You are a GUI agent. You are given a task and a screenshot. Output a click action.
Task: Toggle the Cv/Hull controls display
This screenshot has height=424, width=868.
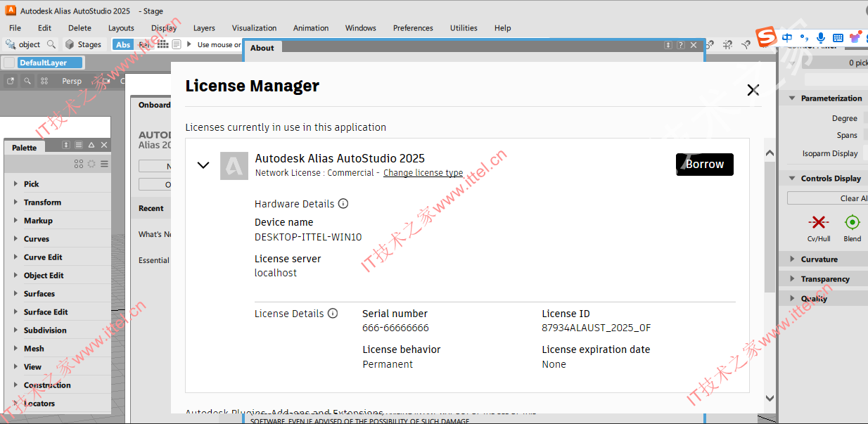click(x=818, y=222)
